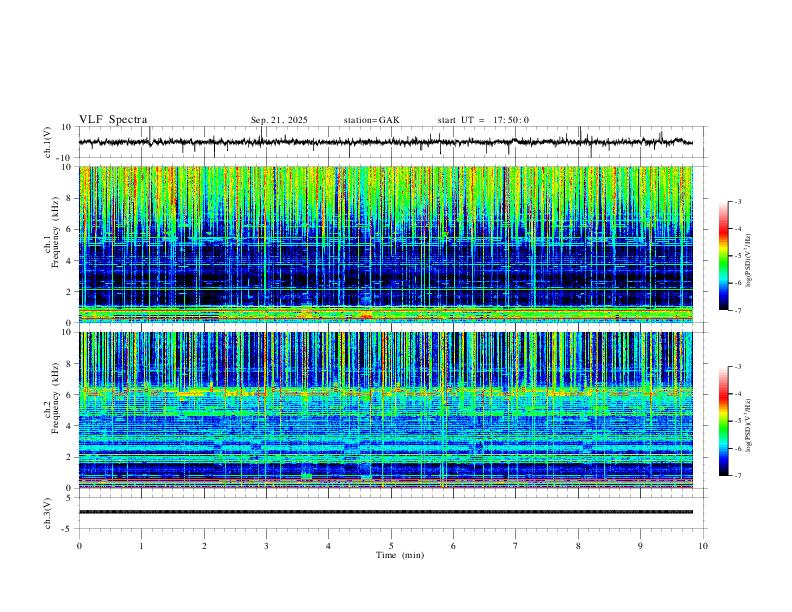The height and width of the screenshot is (612, 792).
Task: Click inside the ch.2 spectrogram panel
Action: 386,410
